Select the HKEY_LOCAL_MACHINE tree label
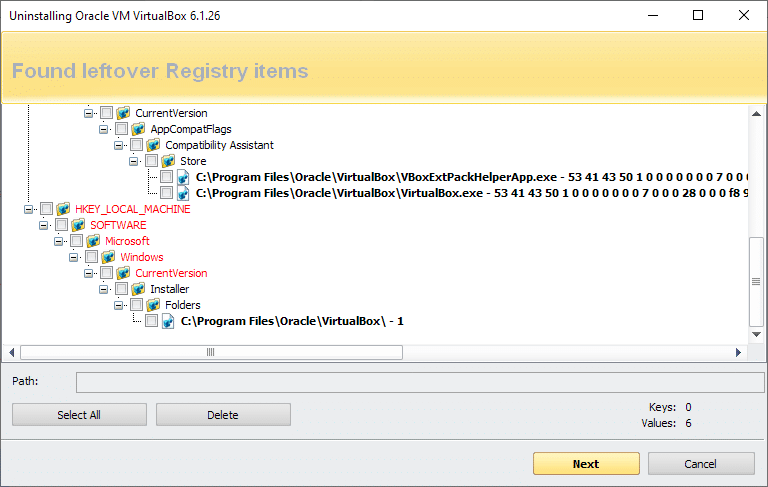Screen dimensions: 768x487 [x=133, y=209]
